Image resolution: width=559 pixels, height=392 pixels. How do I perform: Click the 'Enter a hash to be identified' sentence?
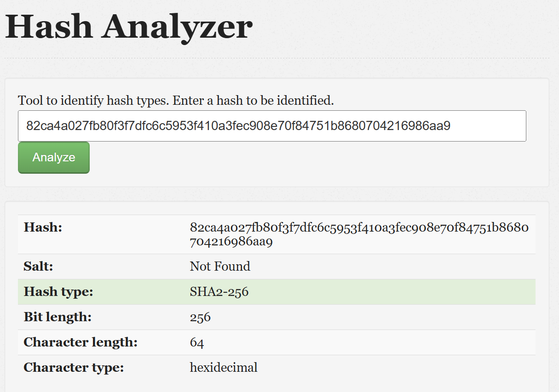pyautogui.click(x=254, y=100)
